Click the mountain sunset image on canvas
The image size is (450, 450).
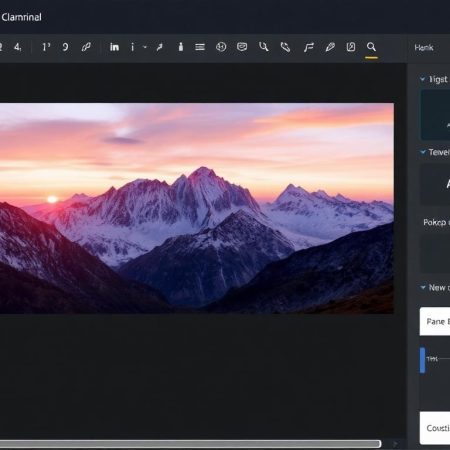point(197,208)
